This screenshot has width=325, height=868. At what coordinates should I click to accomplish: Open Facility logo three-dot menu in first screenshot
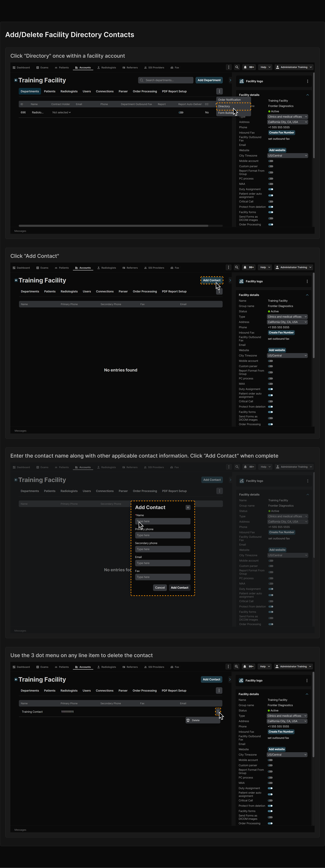tap(308, 81)
